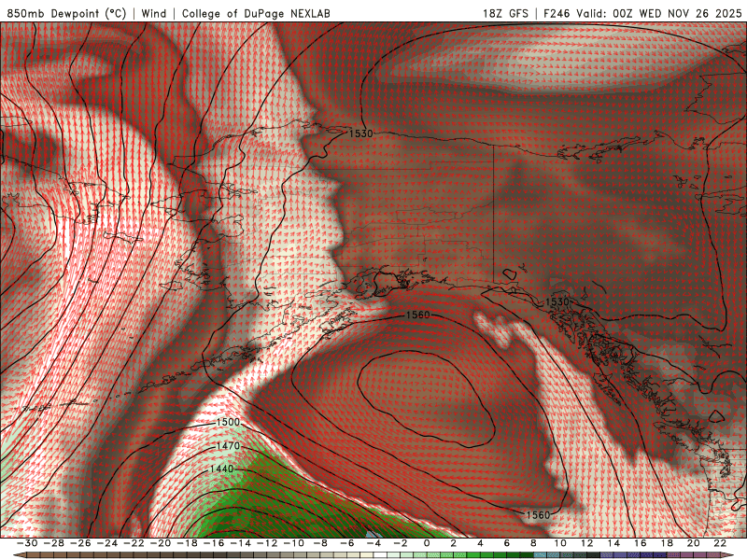This screenshot has height=560, width=747.
Task: Click the "00Z WED NOV 26 2025" valid time
Action: click(x=677, y=13)
